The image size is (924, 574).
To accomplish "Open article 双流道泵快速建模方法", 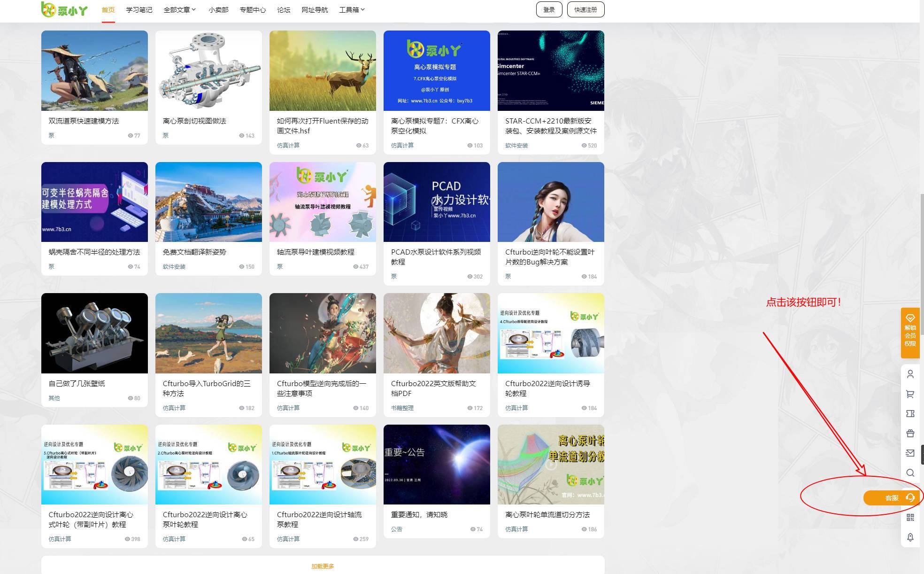I will [84, 121].
